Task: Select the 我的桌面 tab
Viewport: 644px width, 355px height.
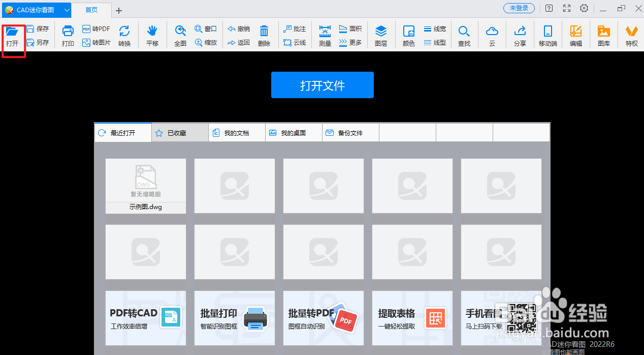Action: tap(294, 133)
